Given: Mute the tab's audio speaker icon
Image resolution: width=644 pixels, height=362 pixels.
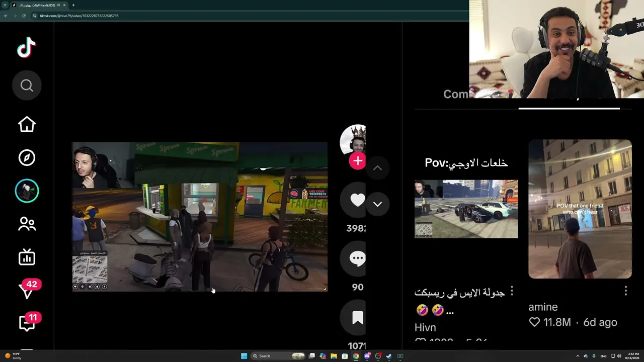Looking at the screenshot, I should click(58, 5).
